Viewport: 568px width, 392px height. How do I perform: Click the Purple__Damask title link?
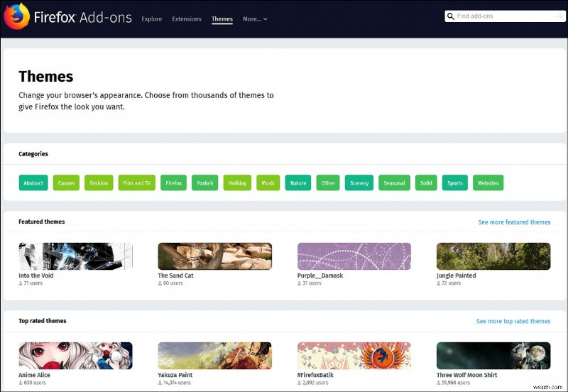[x=320, y=276]
